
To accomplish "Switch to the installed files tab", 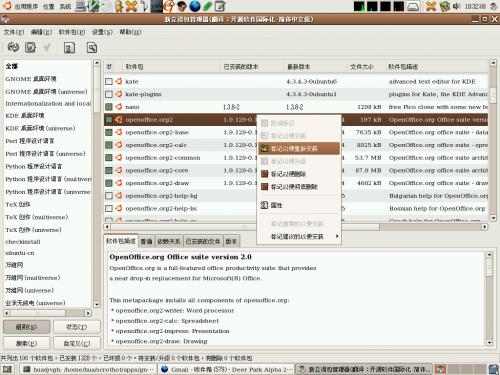I will coord(203,241).
